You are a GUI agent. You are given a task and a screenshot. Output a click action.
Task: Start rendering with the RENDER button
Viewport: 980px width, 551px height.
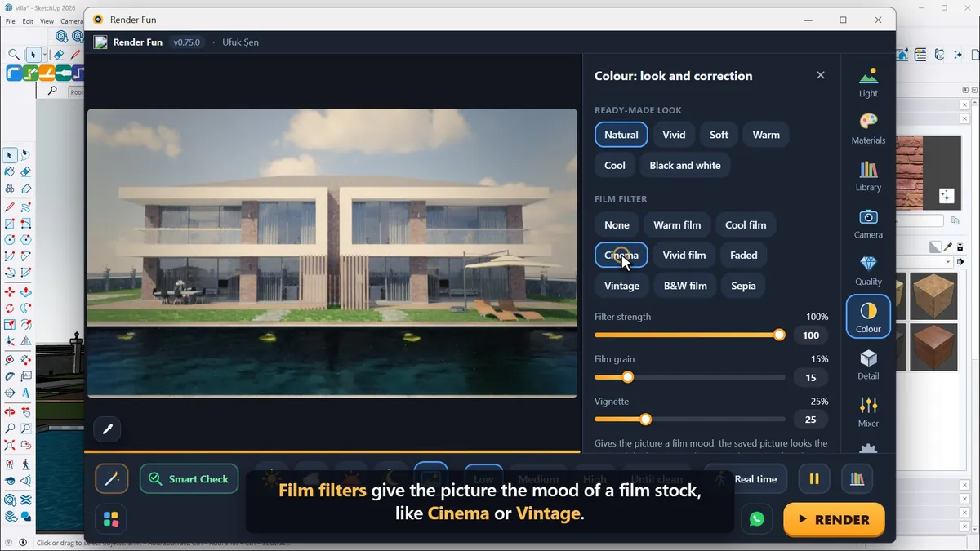click(x=834, y=519)
